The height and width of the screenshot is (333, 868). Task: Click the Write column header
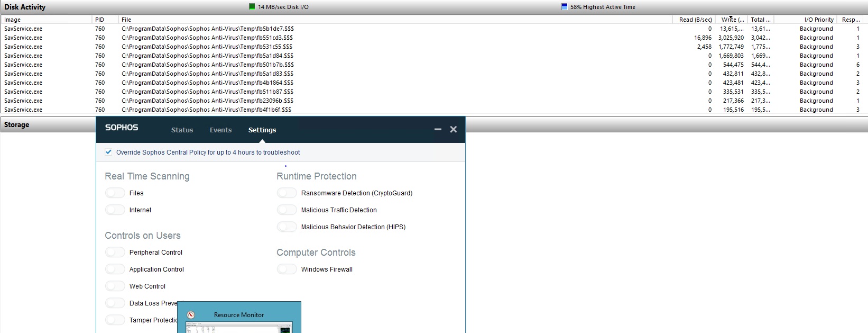point(732,20)
